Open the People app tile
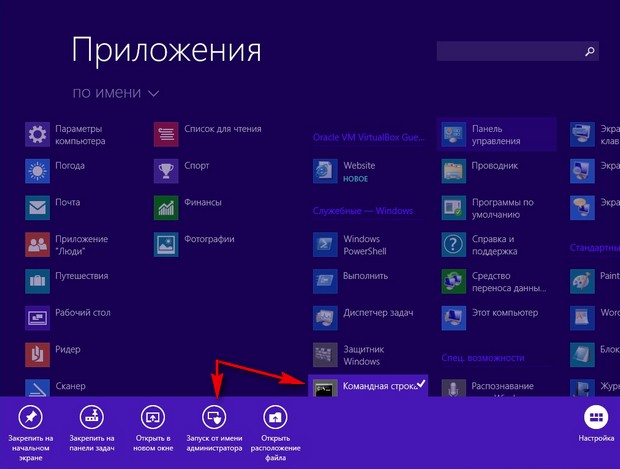This screenshot has width=620, height=469. point(38,245)
